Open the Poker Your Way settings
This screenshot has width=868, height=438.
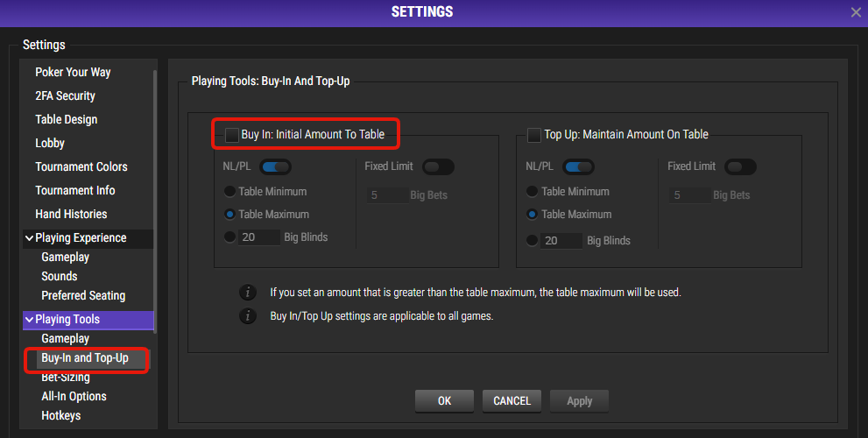coord(73,72)
